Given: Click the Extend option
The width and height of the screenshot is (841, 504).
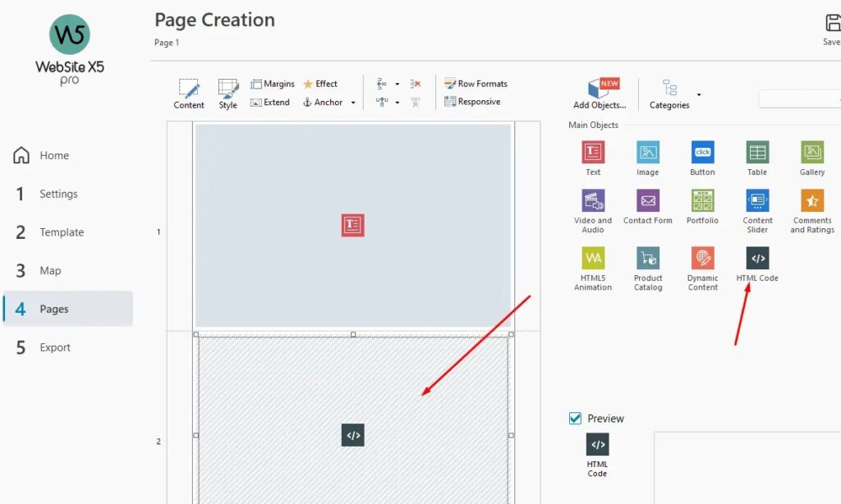Looking at the screenshot, I should pyautogui.click(x=270, y=102).
